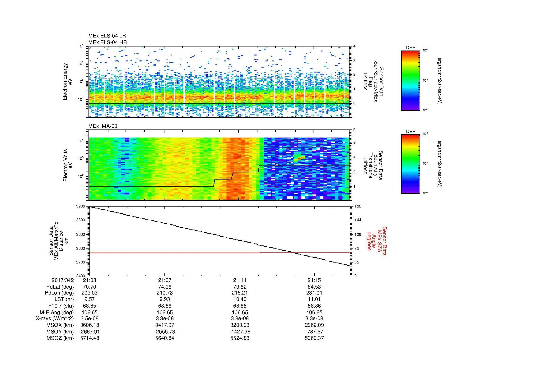Click the MSOX value 3606.18
Image resolution: width=555 pixels, height=392 pixels.
coord(90,325)
